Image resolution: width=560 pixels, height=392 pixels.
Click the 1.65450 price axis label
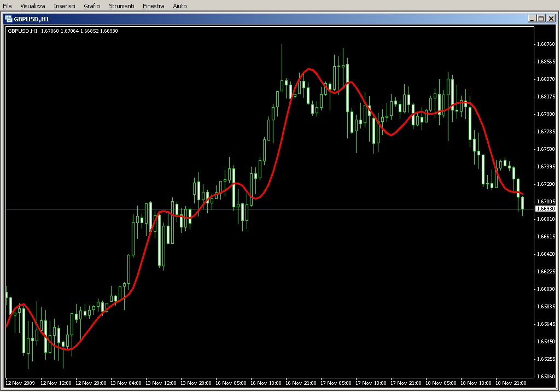(x=546, y=341)
